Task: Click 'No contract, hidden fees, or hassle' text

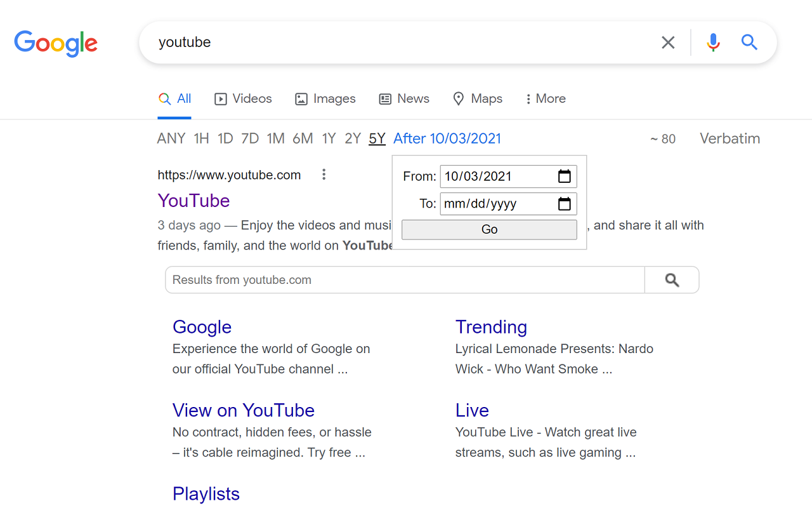Action: (272, 432)
